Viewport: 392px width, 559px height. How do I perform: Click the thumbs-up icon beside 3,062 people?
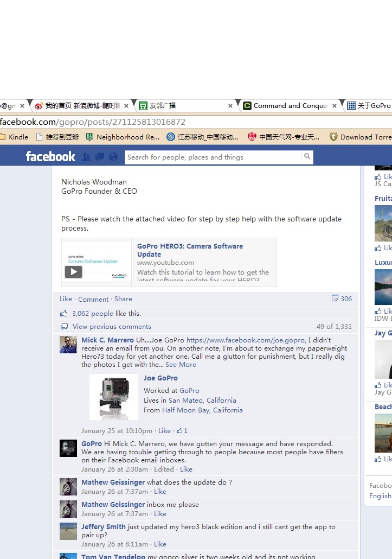64,313
